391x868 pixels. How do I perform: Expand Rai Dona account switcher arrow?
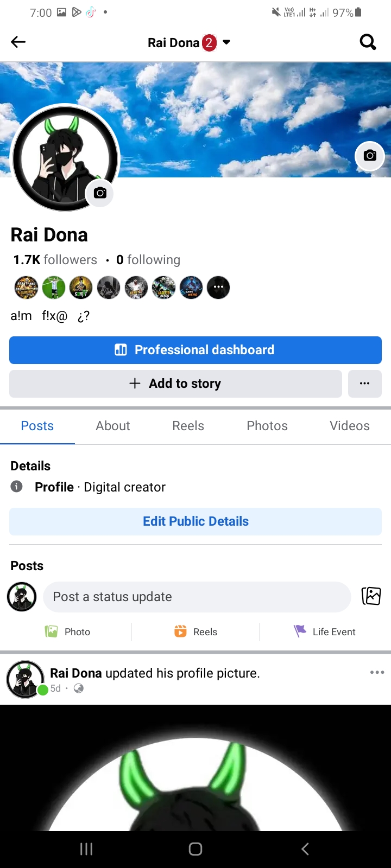click(x=226, y=42)
